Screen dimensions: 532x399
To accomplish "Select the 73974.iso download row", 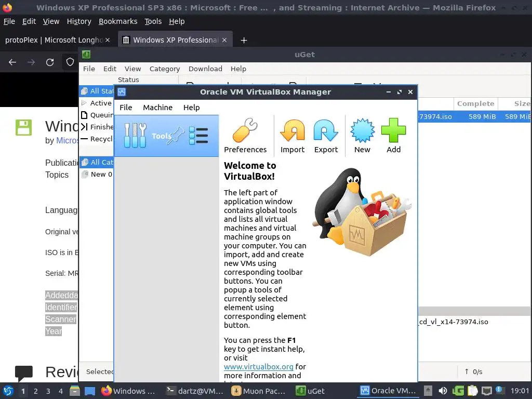I will click(474, 117).
